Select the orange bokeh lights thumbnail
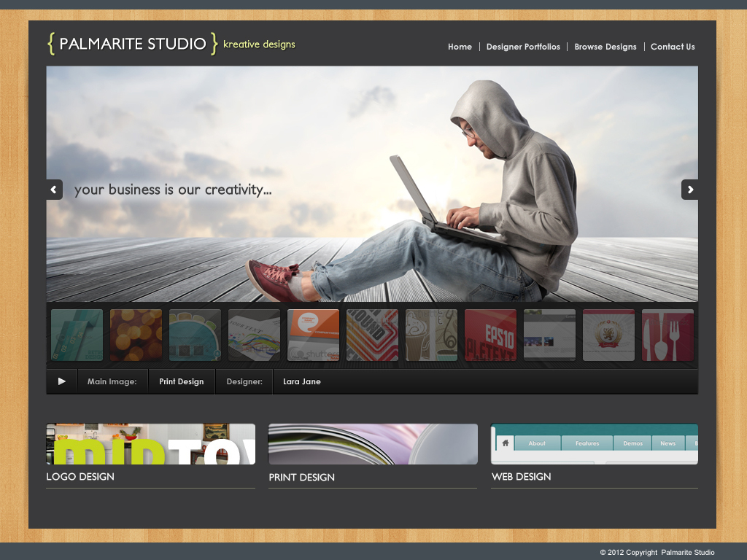 (136, 335)
